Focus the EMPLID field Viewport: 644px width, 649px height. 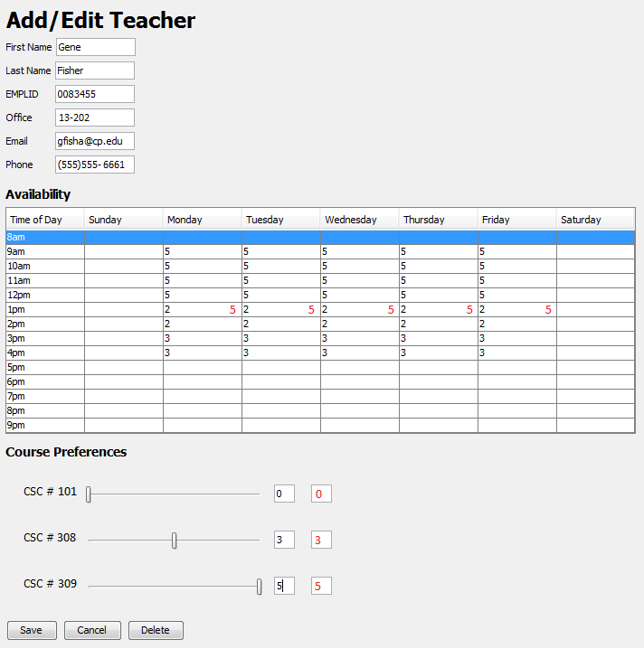95,94
